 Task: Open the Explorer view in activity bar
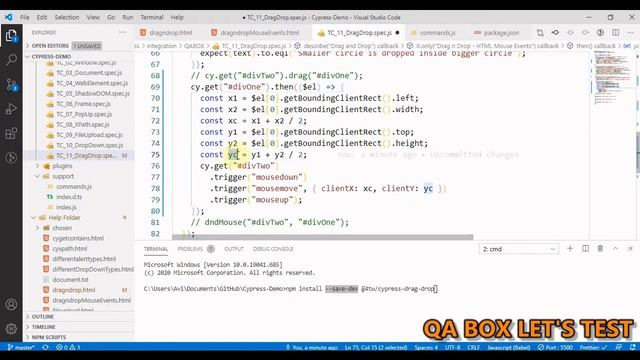(x=11, y=36)
